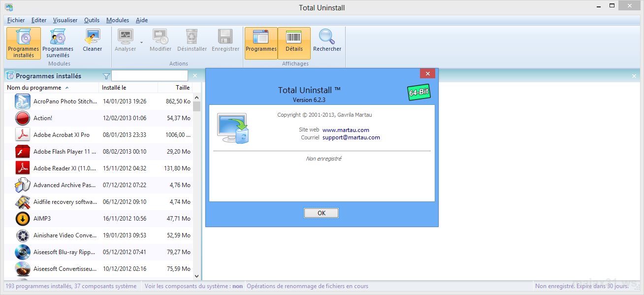Click the Action! red circle icon

click(23, 118)
